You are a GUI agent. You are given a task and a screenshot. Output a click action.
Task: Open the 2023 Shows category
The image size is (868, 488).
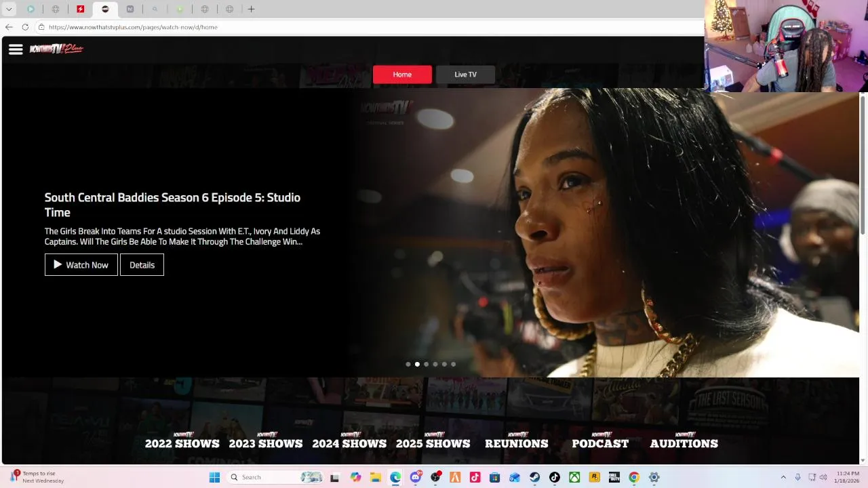266,441
